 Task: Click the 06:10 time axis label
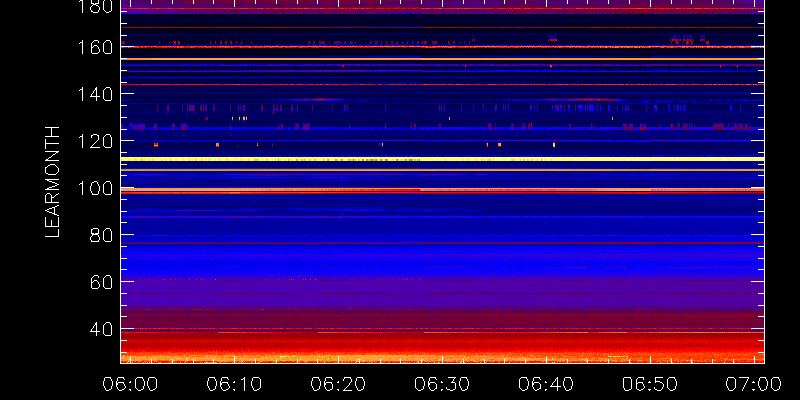(234, 384)
